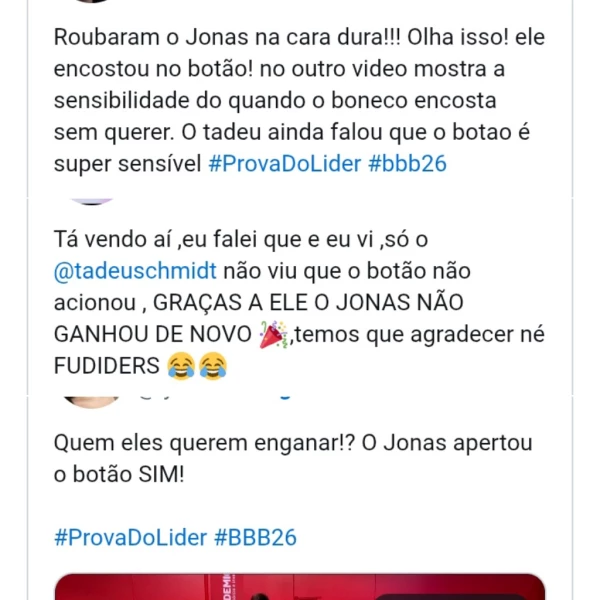Click the dark overlay on the video thumbnail
This screenshot has height=600, width=600.
tap(458, 597)
